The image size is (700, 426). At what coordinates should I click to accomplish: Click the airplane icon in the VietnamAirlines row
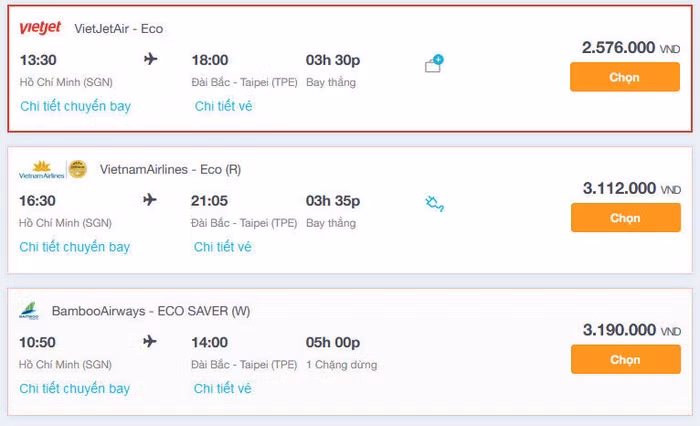coord(151,200)
